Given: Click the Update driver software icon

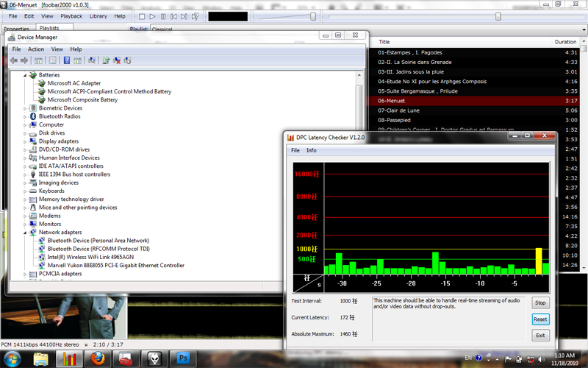Looking at the screenshot, I should [x=106, y=60].
